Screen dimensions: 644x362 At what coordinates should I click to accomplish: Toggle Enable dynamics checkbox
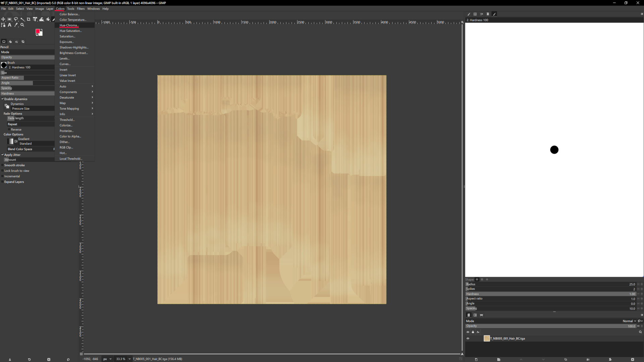[x=2, y=99]
